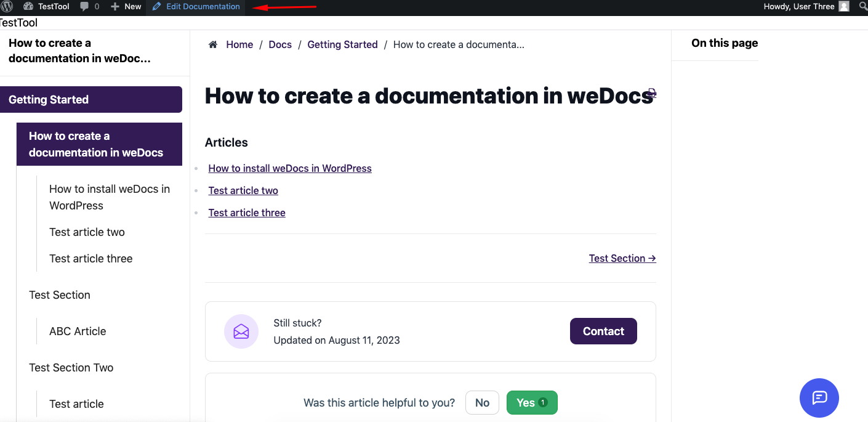868x422 pixels.
Task: Open the Test article two link in the Articles list
Action: coord(243,190)
